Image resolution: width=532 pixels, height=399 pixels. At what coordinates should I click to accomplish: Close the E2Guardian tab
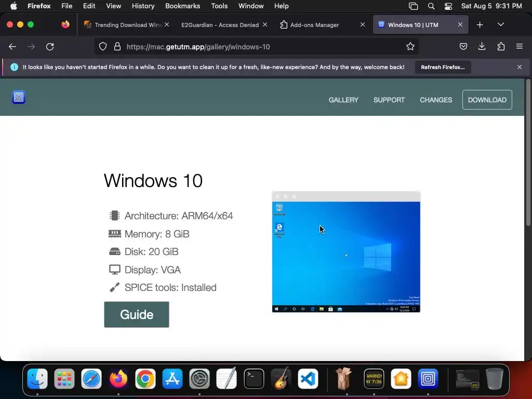pos(264,24)
